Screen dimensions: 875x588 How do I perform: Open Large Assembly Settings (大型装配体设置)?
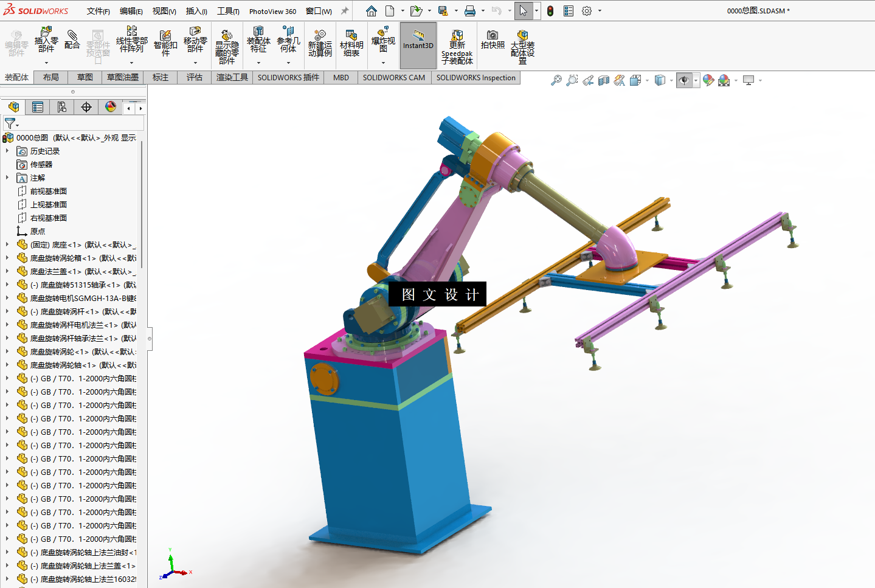pos(522,47)
